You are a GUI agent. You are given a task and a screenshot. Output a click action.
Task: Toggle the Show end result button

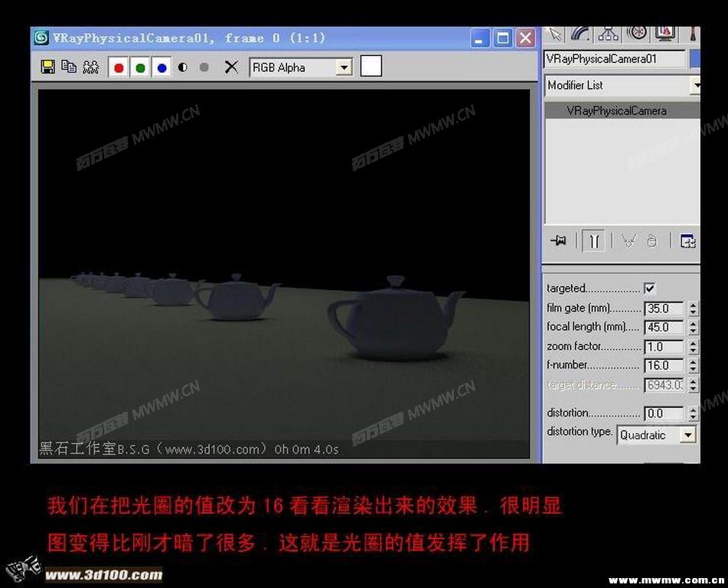(594, 240)
